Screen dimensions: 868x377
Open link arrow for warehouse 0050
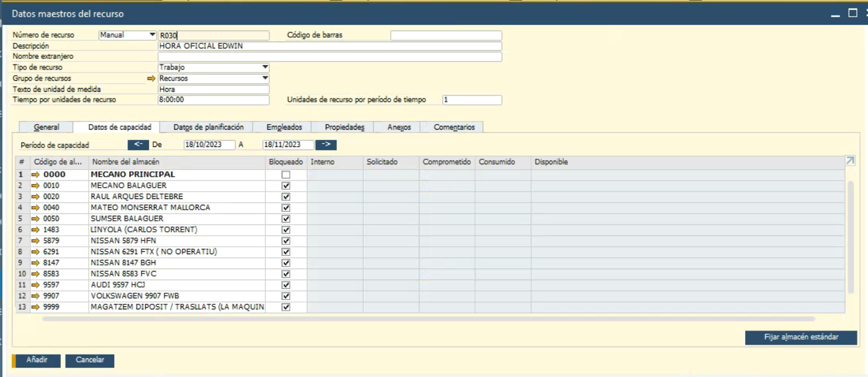(35, 219)
